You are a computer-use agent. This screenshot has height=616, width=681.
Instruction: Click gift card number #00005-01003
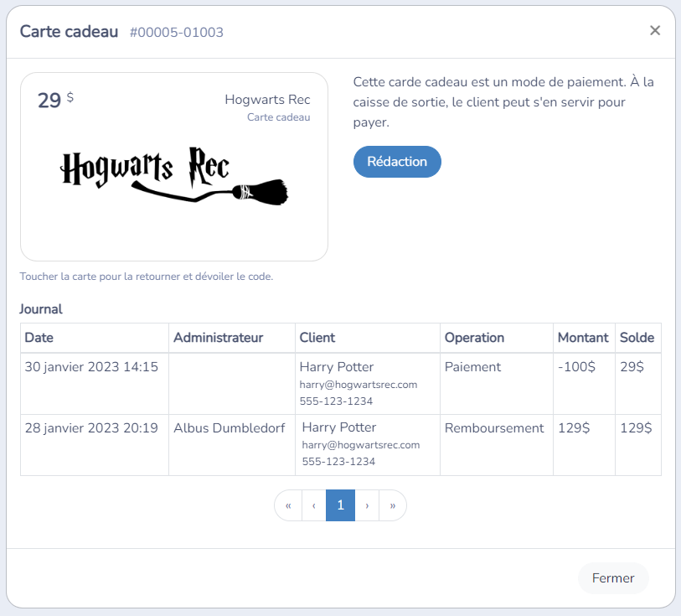click(x=177, y=32)
